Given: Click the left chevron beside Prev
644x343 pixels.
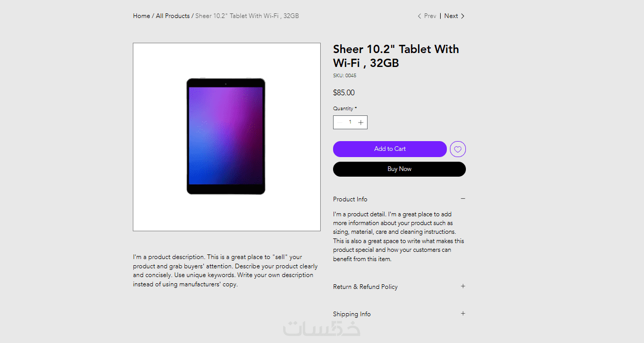Looking at the screenshot, I should click(x=420, y=16).
